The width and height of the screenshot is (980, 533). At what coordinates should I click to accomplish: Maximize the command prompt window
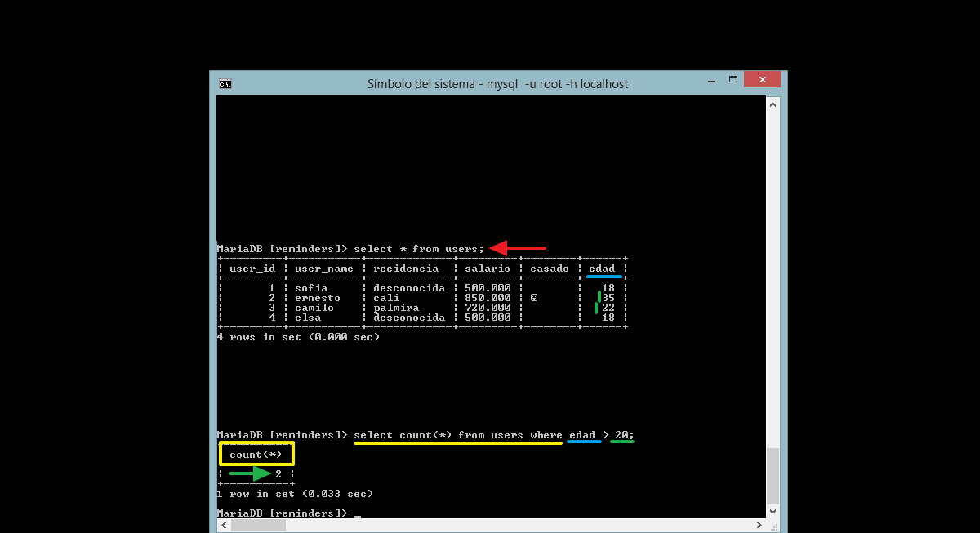pyautogui.click(x=733, y=80)
